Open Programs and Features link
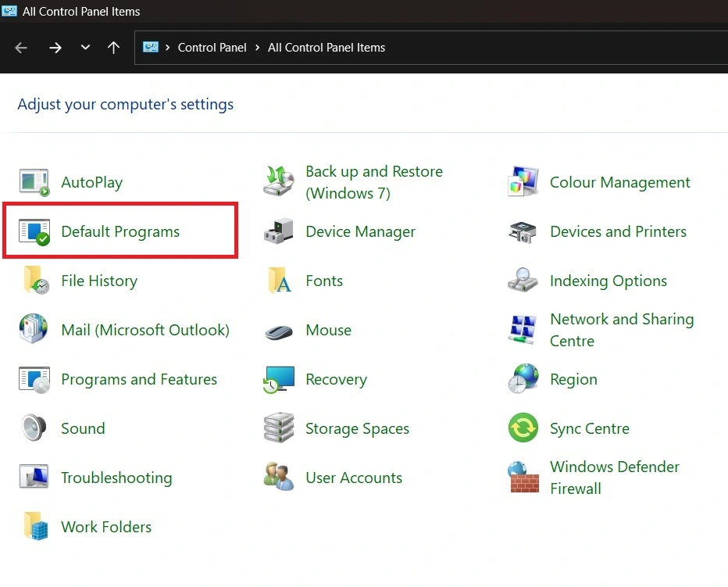The height and width of the screenshot is (587, 728). point(139,379)
